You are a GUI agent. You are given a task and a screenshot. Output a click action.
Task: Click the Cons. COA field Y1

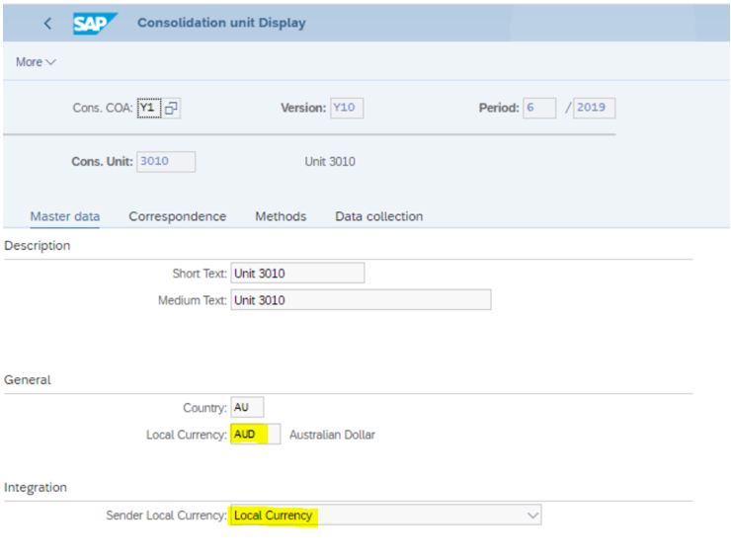click(149, 109)
